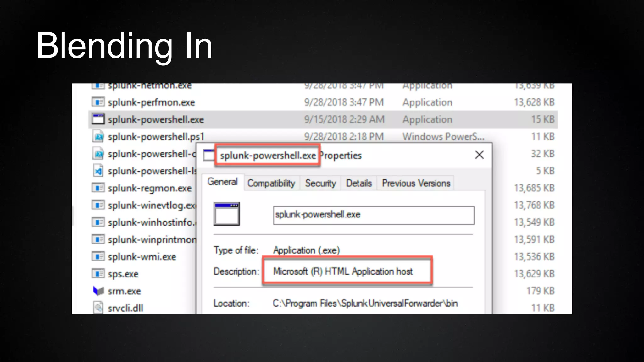Select the splunk-winevtlog.exe file row

click(151, 205)
